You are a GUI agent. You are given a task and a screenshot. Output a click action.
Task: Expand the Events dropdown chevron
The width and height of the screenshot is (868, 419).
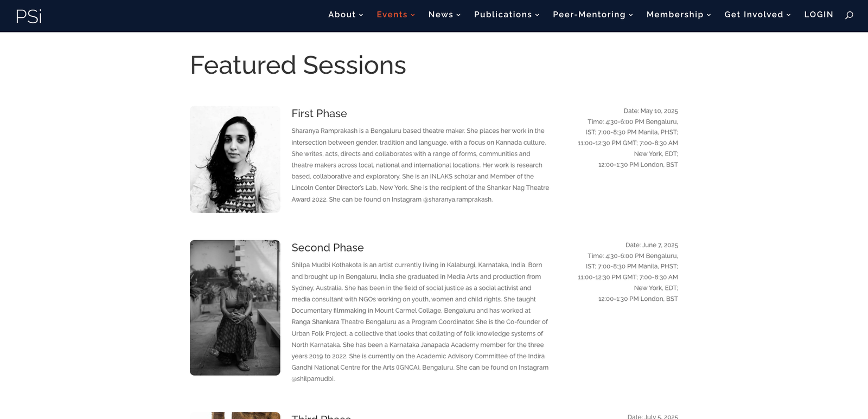tap(413, 15)
